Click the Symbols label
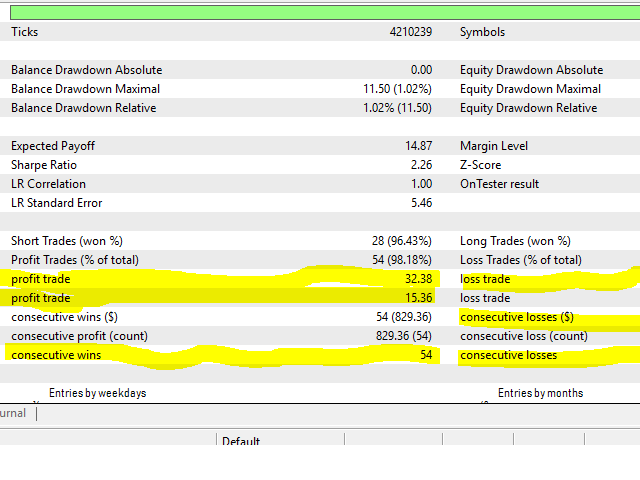Viewport: 640px width, 480px height. coord(482,32)
